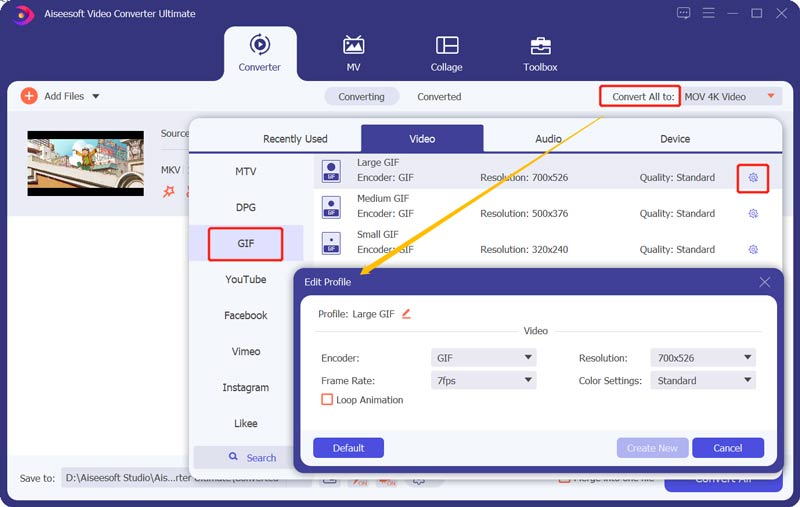Switch to the Audio tab
The height and width of the screenshot is (507, 800).
[x=547, y=139]
